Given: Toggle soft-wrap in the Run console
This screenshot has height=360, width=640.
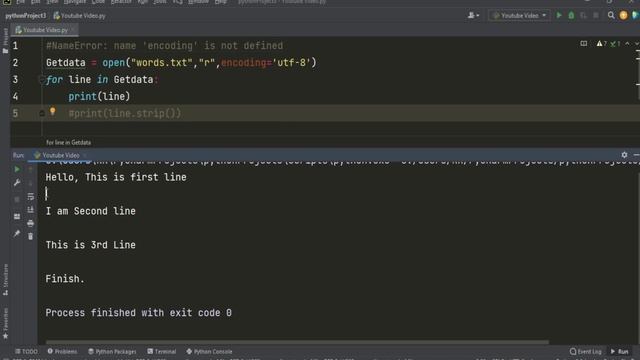Looking at the screenshot, I should click(x=31, y=196).
